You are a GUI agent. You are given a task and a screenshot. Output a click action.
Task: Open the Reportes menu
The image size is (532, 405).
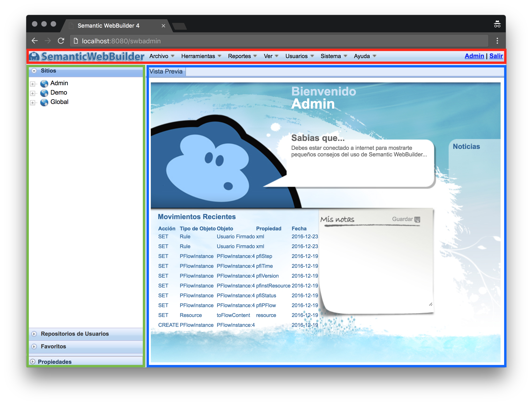[242, 56]
